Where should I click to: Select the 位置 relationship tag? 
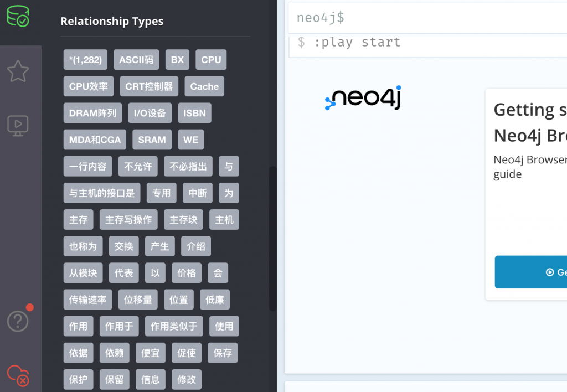[179, 300]
